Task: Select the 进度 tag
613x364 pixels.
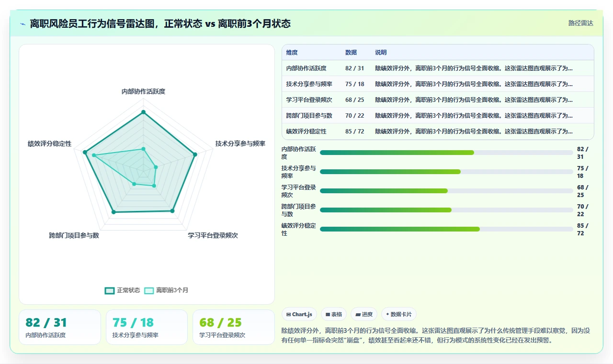Action: click(364, 314)
